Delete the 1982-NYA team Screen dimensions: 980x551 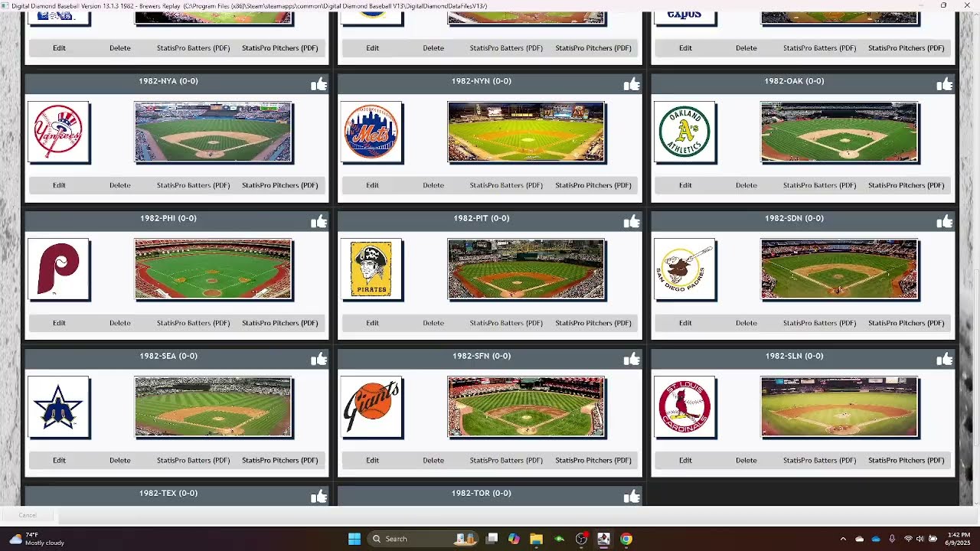click(120, 185)
